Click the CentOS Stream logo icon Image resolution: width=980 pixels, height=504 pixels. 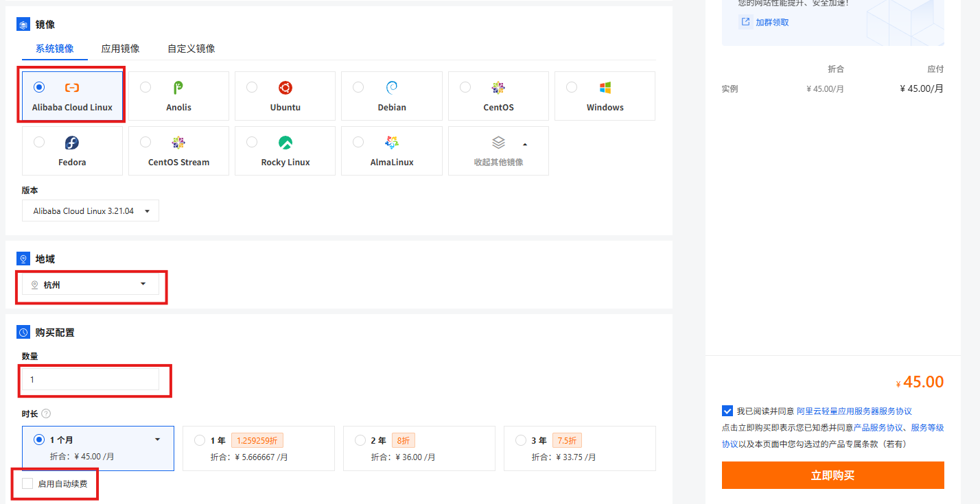[178, 143]
